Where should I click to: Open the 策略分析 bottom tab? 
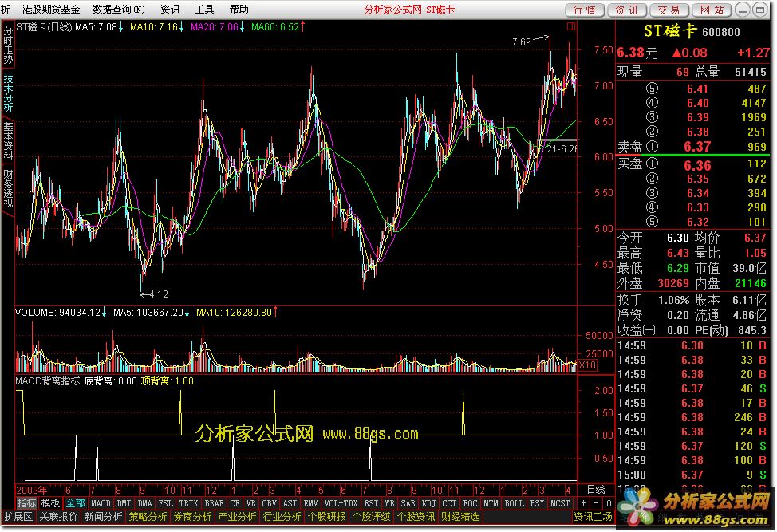(x=148, y=517)
